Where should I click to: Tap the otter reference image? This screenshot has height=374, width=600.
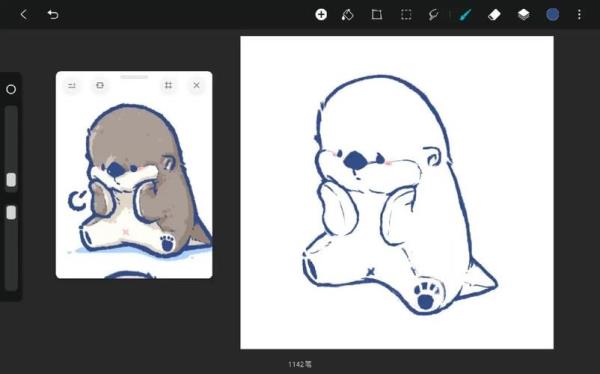coord(145,181)
